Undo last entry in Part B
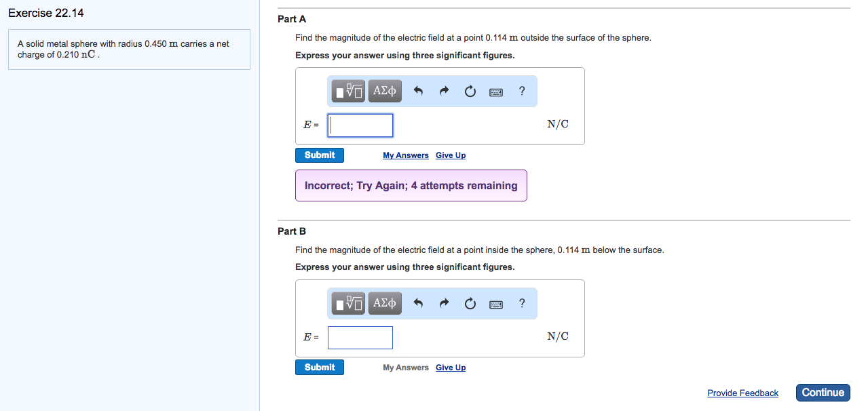This screenshot has width=868, height=411. coord(418,303)
